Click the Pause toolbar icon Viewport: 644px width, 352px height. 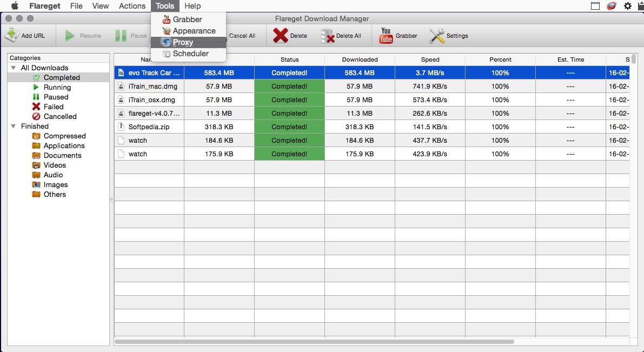pyautogui.click(x=121, y=36)
